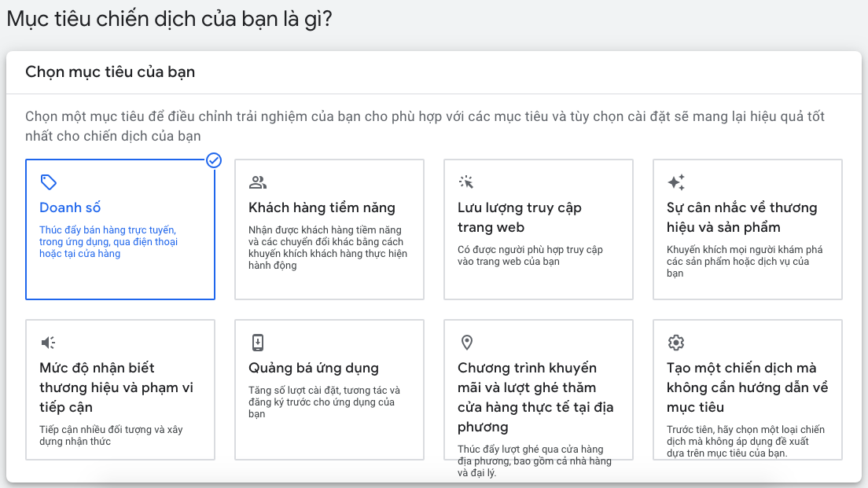868x488 pixels.
Task: Click description 'Thúc đẩy lượt ghé qua cửa hàng'
Action: pos(534,460)
